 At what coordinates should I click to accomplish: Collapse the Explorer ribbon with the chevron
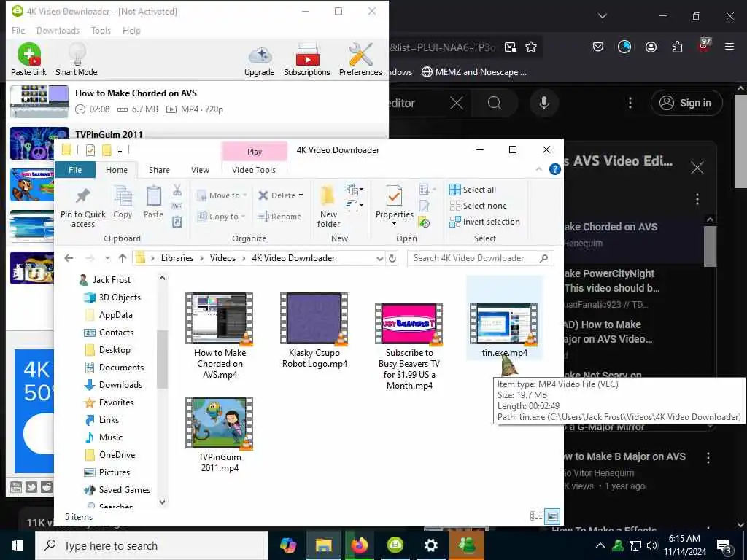point(539,169)
